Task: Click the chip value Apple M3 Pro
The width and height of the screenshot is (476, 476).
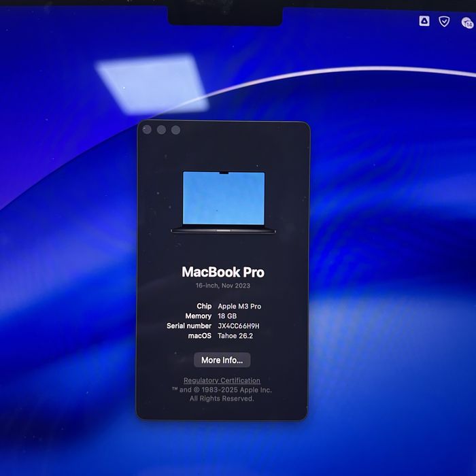Action: coord(239,306)
